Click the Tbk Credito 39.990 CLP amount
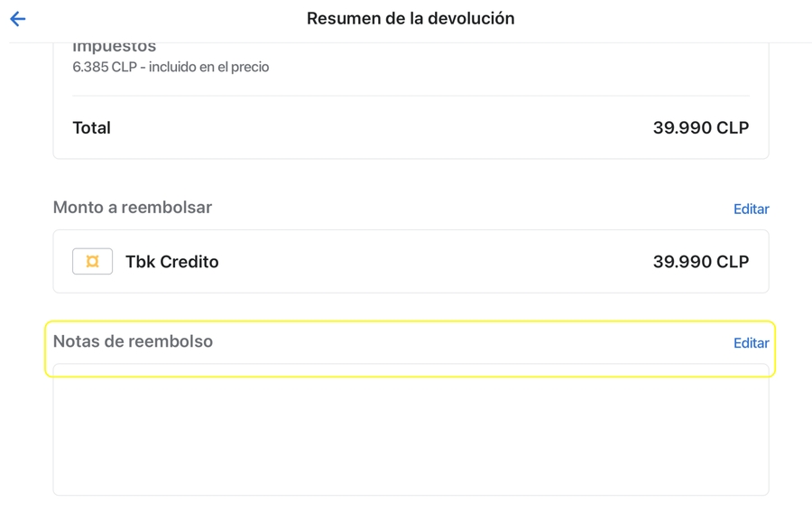Screen dimensions: 812x512 (x=700, y=262)
